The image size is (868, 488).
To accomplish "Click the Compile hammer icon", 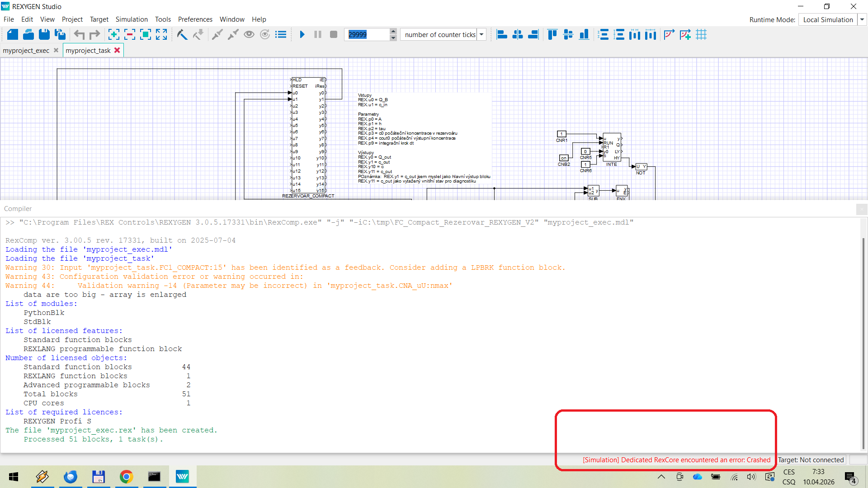I will 182,34.
